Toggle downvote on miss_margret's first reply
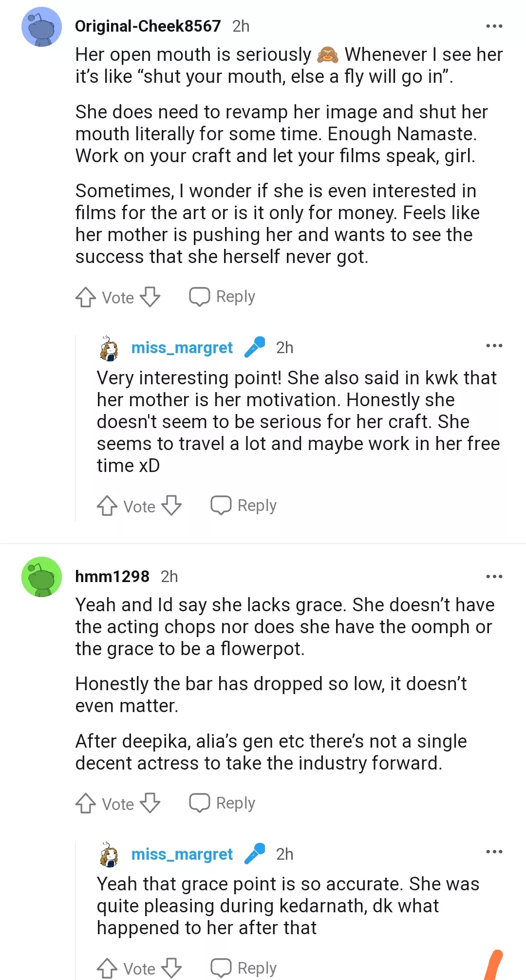Image resolution: width=526 pixels, height=980 pixels. click(170, 506)
